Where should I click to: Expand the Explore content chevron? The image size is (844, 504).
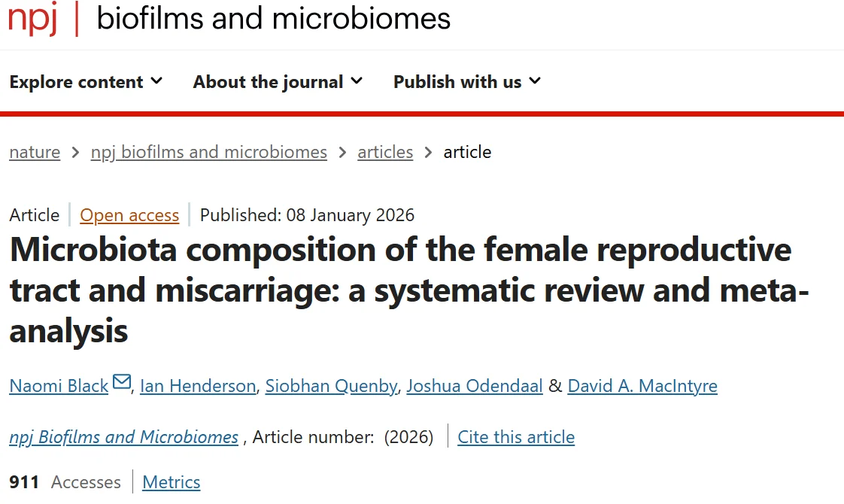156,80
